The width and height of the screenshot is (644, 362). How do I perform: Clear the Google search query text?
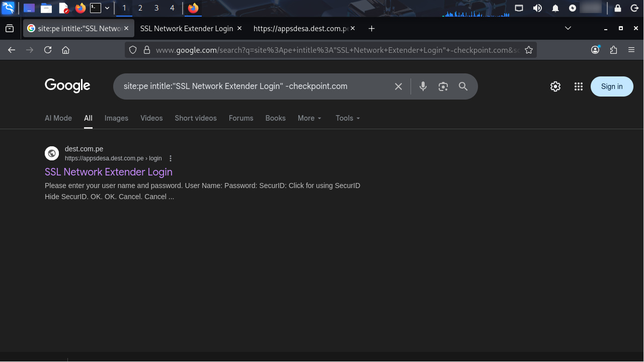tap(398, 86)
